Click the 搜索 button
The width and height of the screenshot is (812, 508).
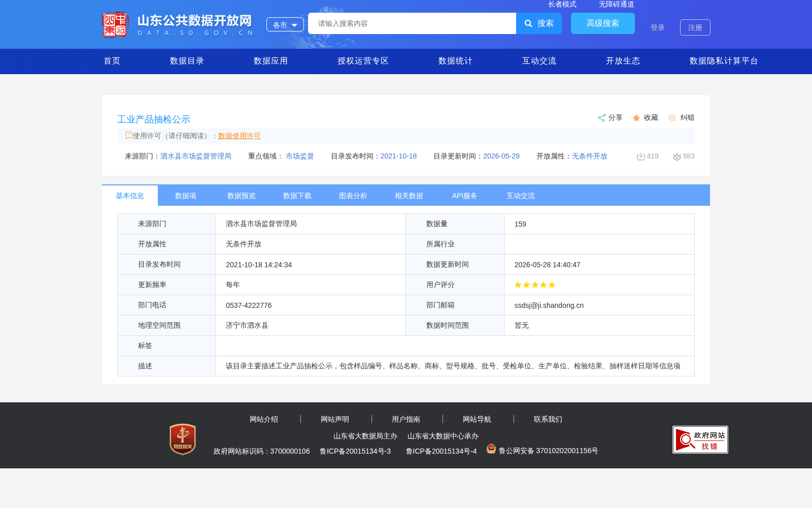pyautogui.click(x=539, y=23)
